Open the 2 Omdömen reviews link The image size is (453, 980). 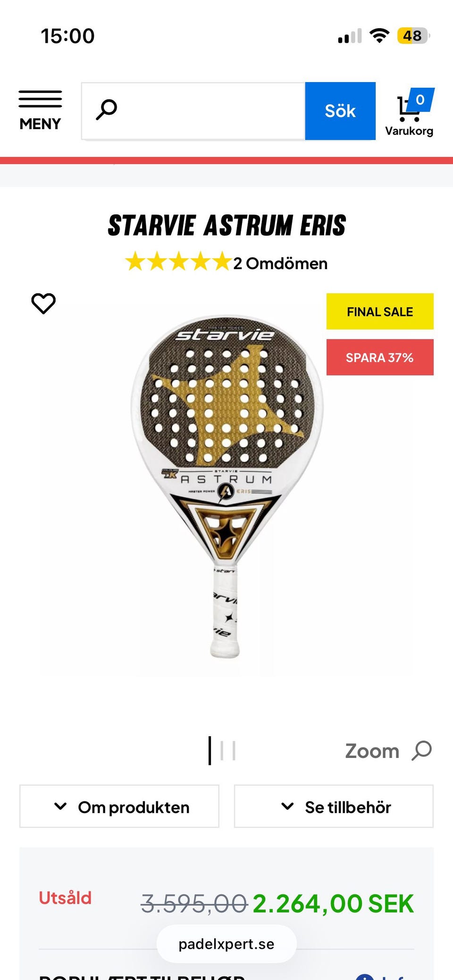pos(280,263)
